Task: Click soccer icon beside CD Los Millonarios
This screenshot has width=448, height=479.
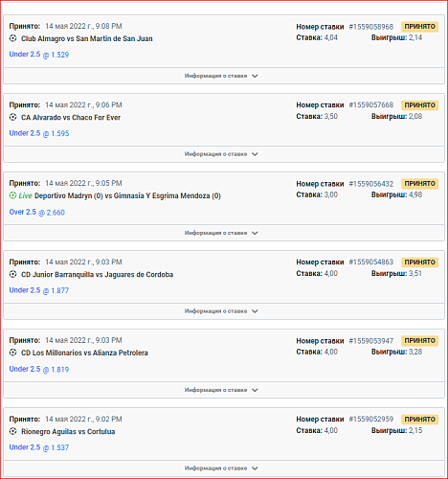Action: pos(12,353)
